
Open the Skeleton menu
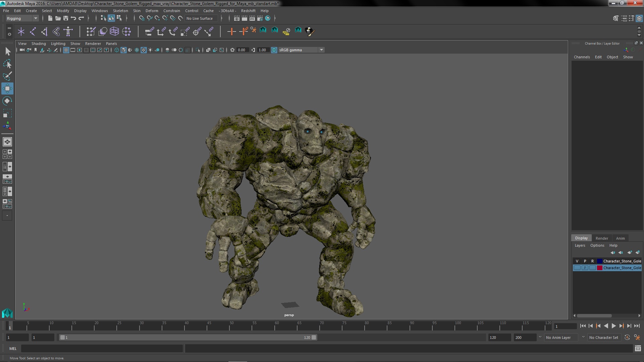coord(120,11)
